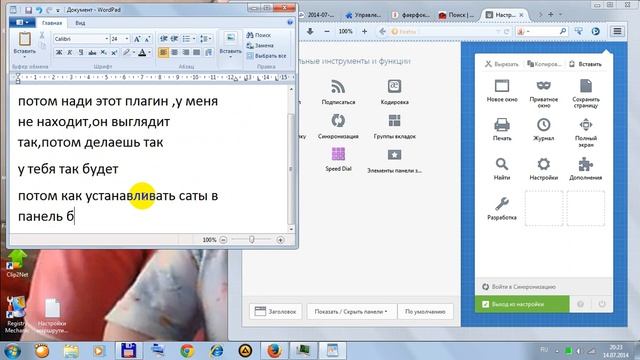Image resolution: width=640 pixels, height=360 pixels.
Task: Click Firefox search box field
Action: click(x=542, y=31)
